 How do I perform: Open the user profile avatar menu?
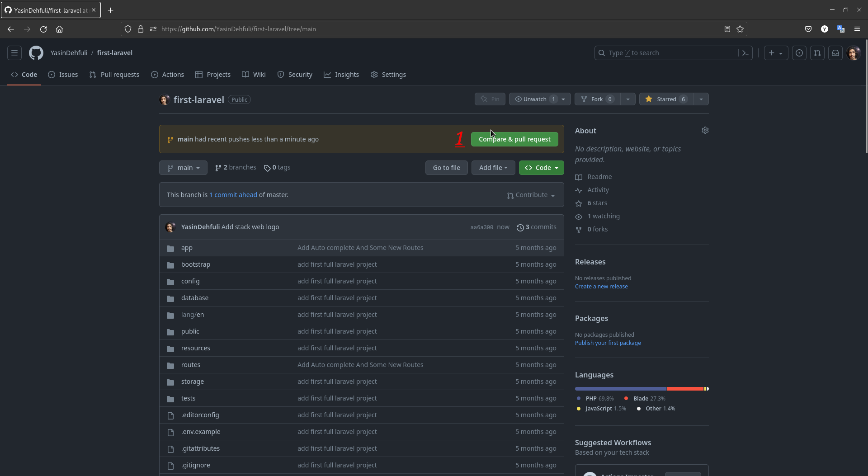click(854, 53)
